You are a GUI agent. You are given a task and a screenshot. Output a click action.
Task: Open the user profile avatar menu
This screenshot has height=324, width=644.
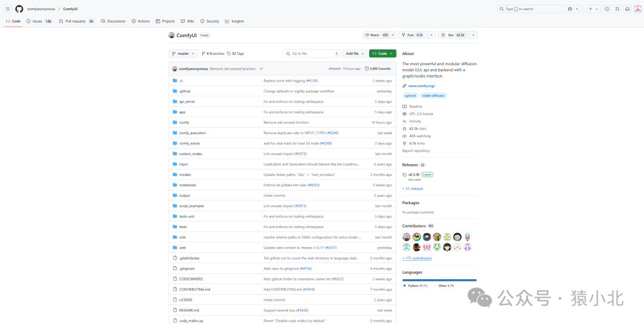[x=638, y=8]
